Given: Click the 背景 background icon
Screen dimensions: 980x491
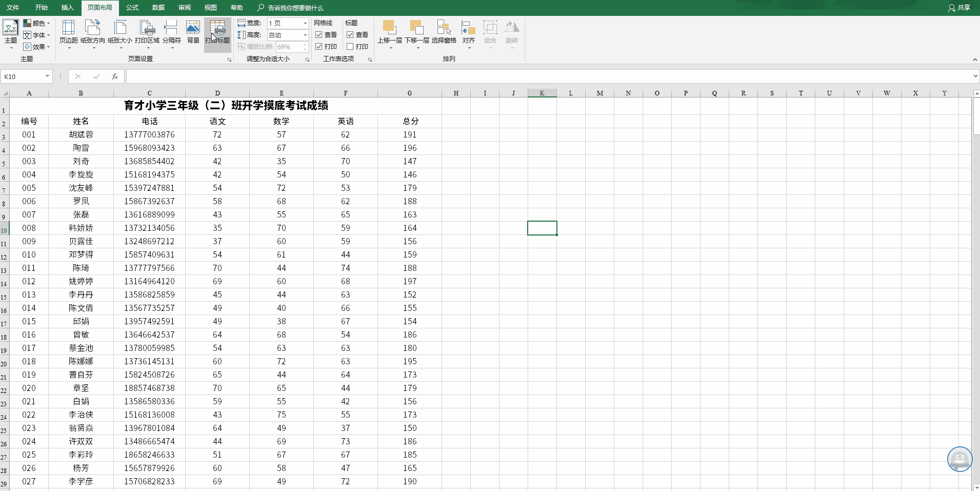Looking at the screenshot, I should (x=193, y=32).
